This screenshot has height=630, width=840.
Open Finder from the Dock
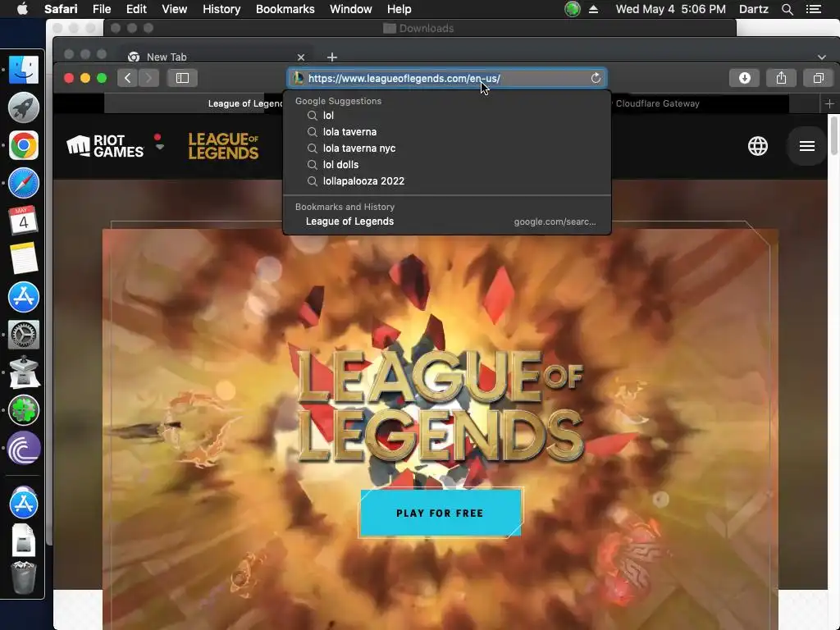(24, 70)
